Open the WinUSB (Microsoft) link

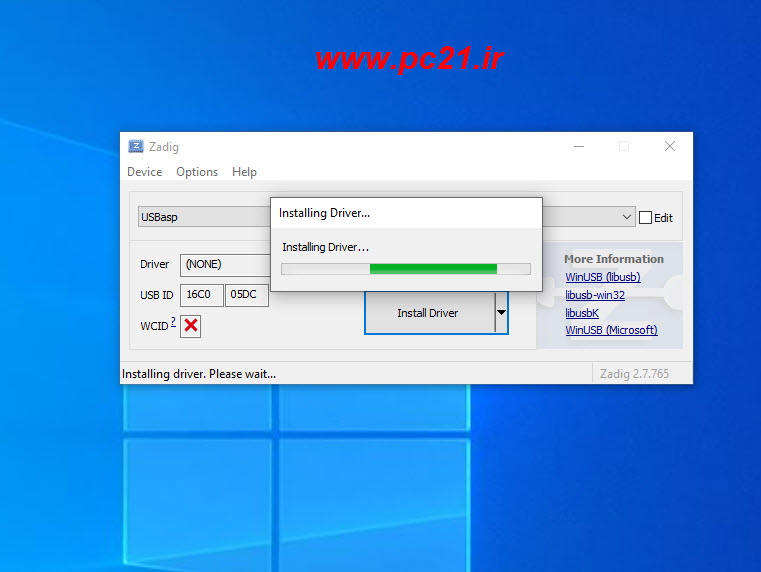[x=612, y=330]
